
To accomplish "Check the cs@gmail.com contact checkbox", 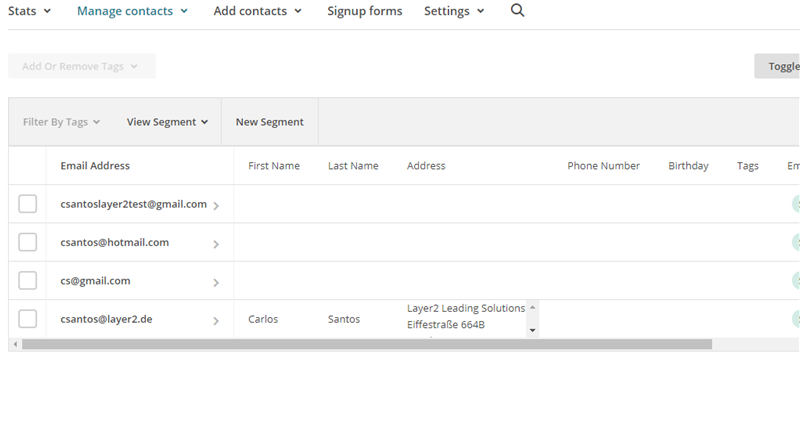I will pyautogui.click(x=28, y=281).
